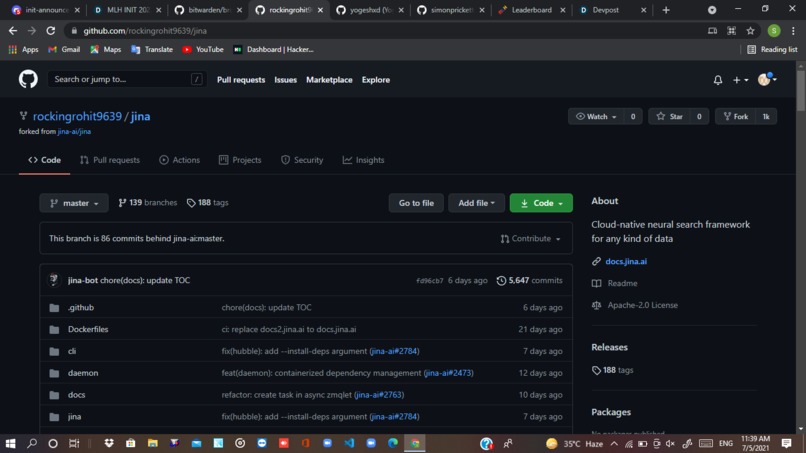806x453 pixels.
Task: Open the jina-ai#2473 pull request link
Action: coord(449,373)
